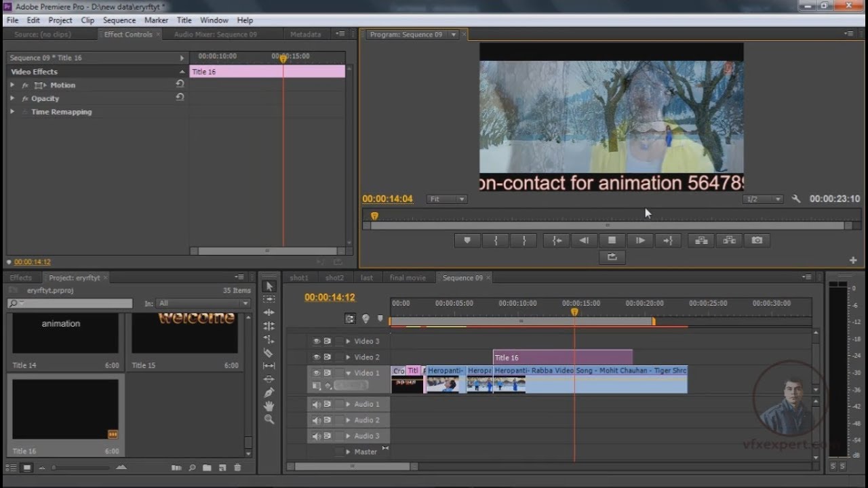868x488 pixels.
Task: Export frame with camera icon
Action: click(x=757, y=240)
